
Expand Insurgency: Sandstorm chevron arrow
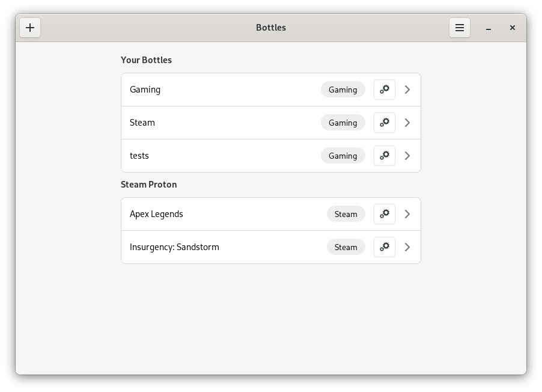tap(407, 247)
